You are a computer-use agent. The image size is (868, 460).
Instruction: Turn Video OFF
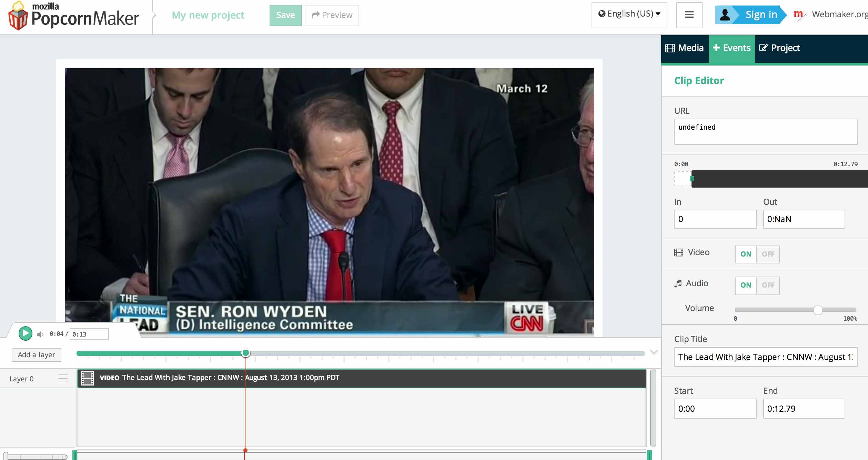coord(768,254)
